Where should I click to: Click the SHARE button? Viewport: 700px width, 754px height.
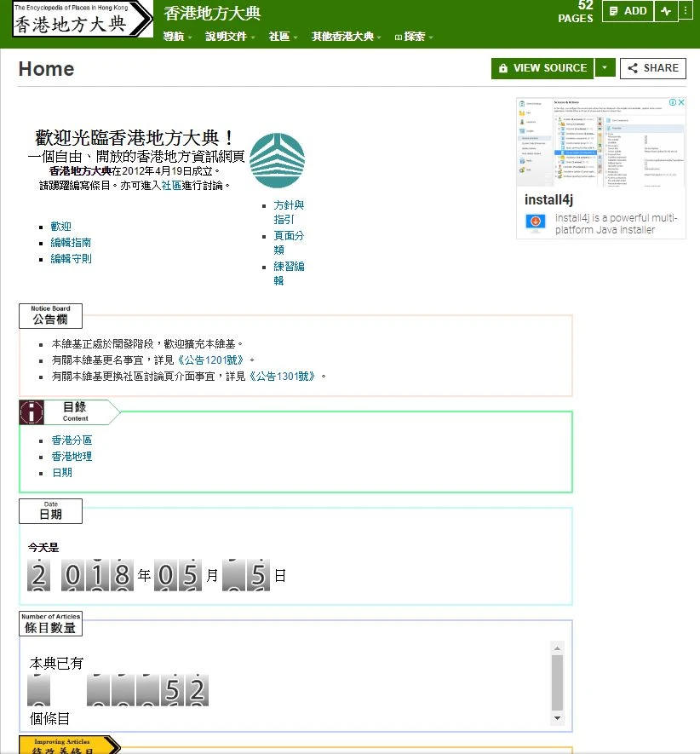653,68
